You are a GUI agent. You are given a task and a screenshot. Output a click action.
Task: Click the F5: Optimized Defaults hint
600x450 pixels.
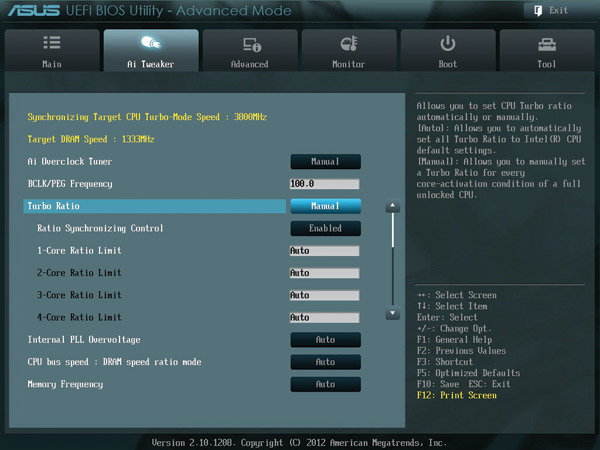(468, 373)
